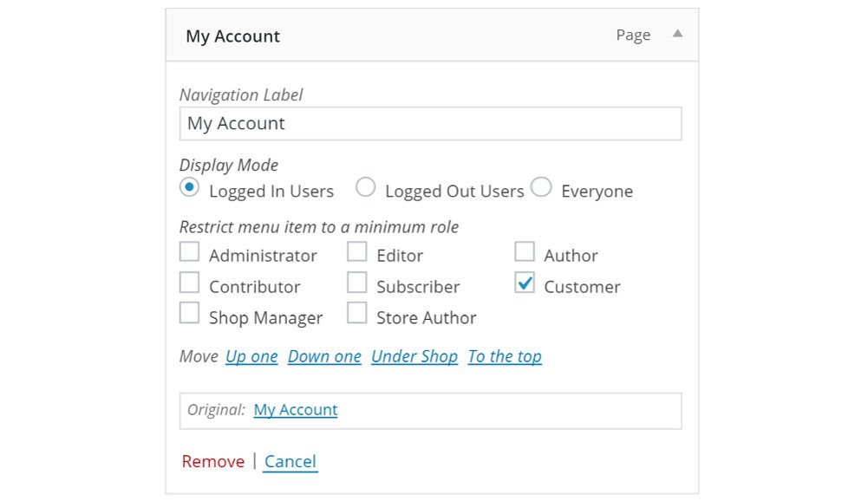Move the menu item Up one

click(x=251, y=356)
